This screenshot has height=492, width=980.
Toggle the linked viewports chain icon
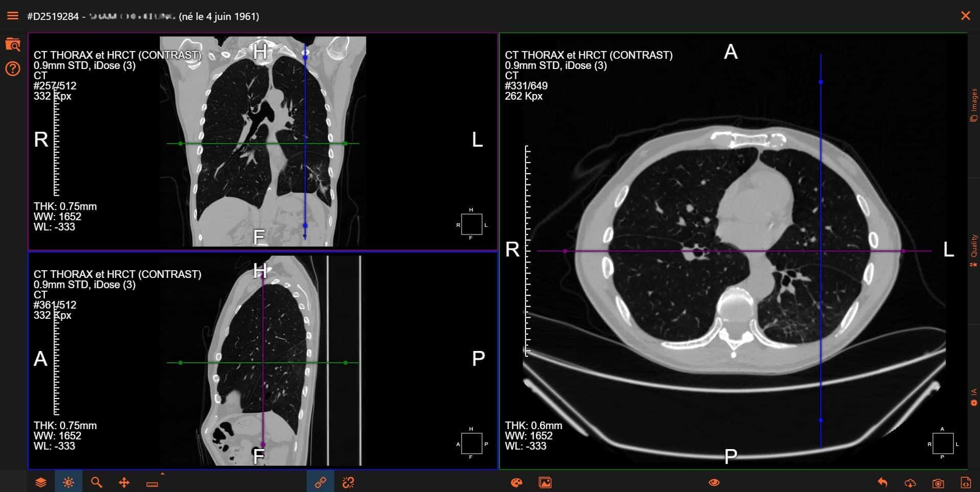[321, 482]
